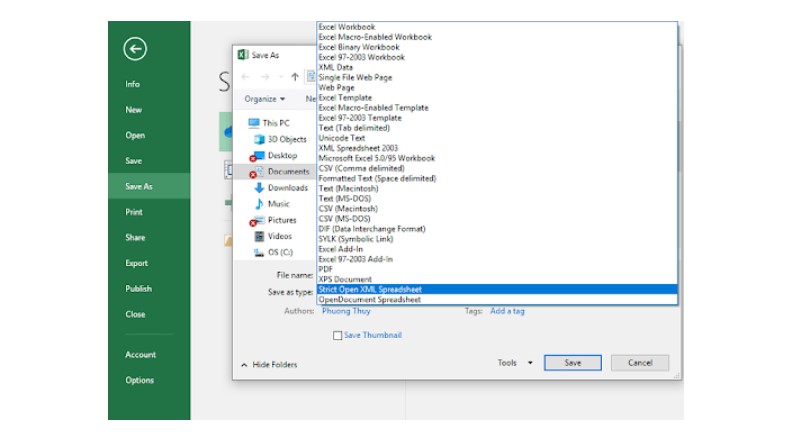This screenshot has height=444, width=800.
Task: Choose Excel Binary Workbook type
Action: [497, 47]
